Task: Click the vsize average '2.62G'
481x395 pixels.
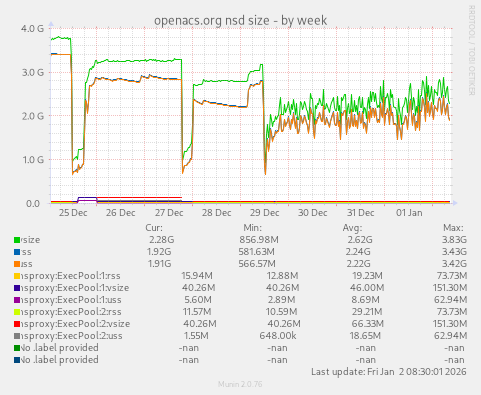Action: [360, 240]
